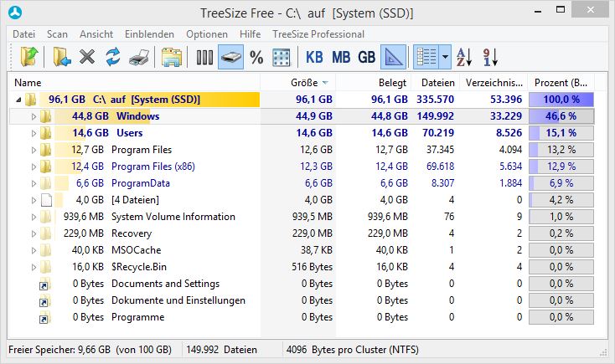Click the parent directory up-arrow folder icon
615x364 pixels.
tap(29, 57)
